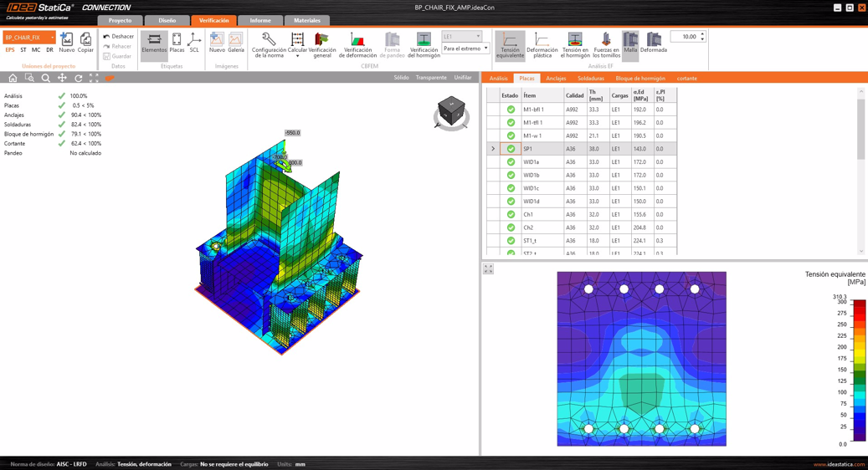Click the Verificación de deformación icon
Screen dimensions: 868x470
point(357,44)
